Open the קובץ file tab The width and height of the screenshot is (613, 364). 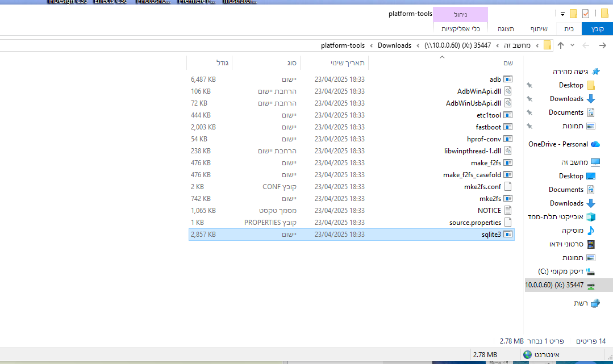click(598, 28)
